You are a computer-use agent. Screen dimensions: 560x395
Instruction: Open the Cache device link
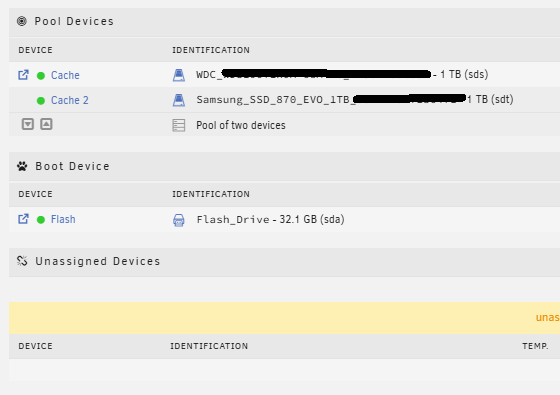65,75
